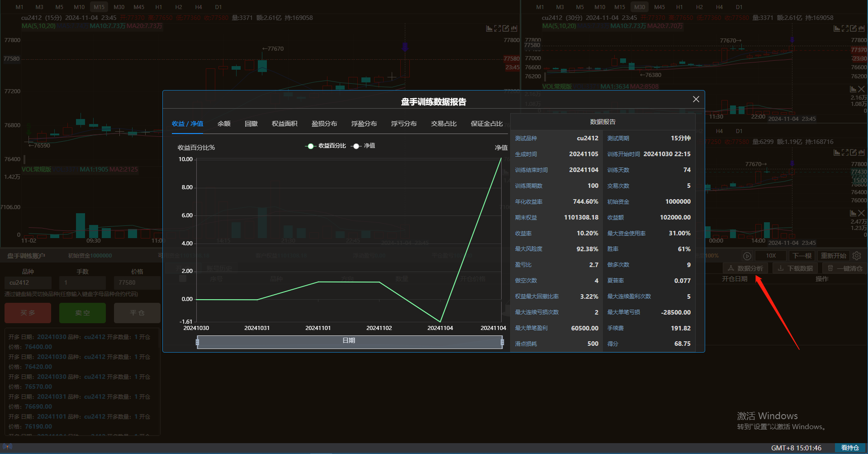Click fullscreen icon on the 30-minute cu2412 chart
This screenshot has width=868, height=454.
pos(845,29)
